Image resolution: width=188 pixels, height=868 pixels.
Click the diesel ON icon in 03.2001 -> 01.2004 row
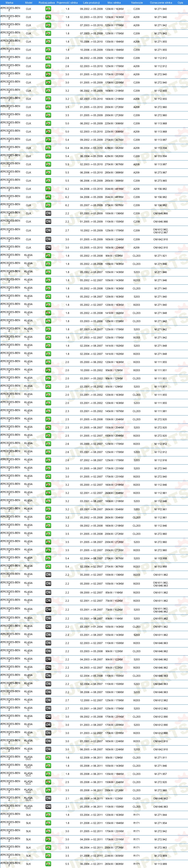pos(48,627)
